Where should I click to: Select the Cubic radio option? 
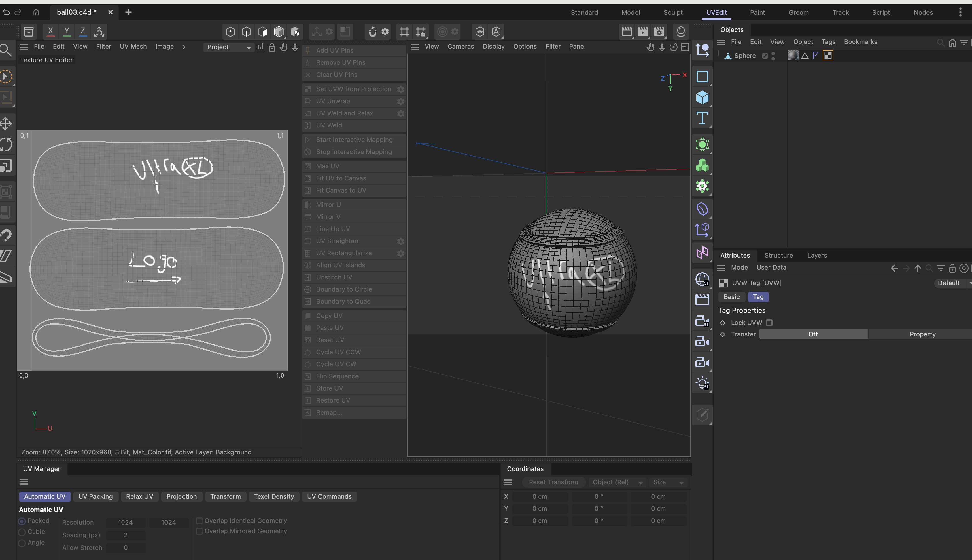click(x=22, y=532)
